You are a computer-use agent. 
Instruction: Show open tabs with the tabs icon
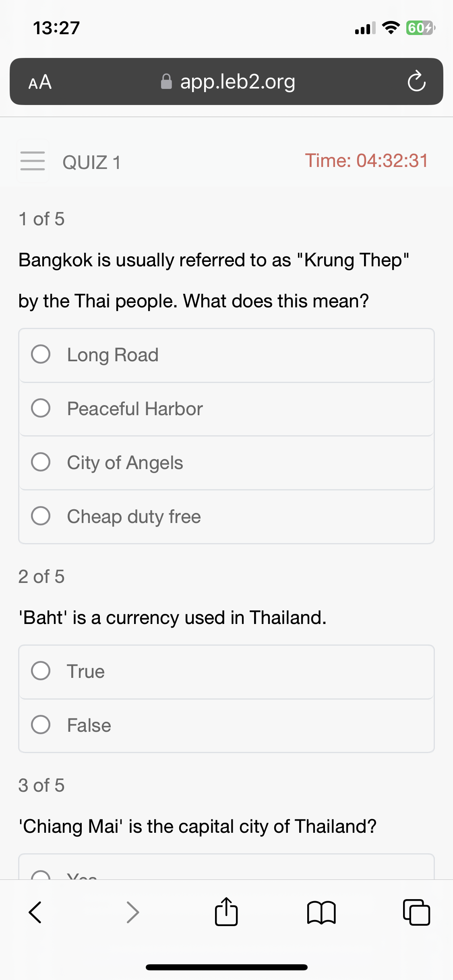click(x=416, y=912)
